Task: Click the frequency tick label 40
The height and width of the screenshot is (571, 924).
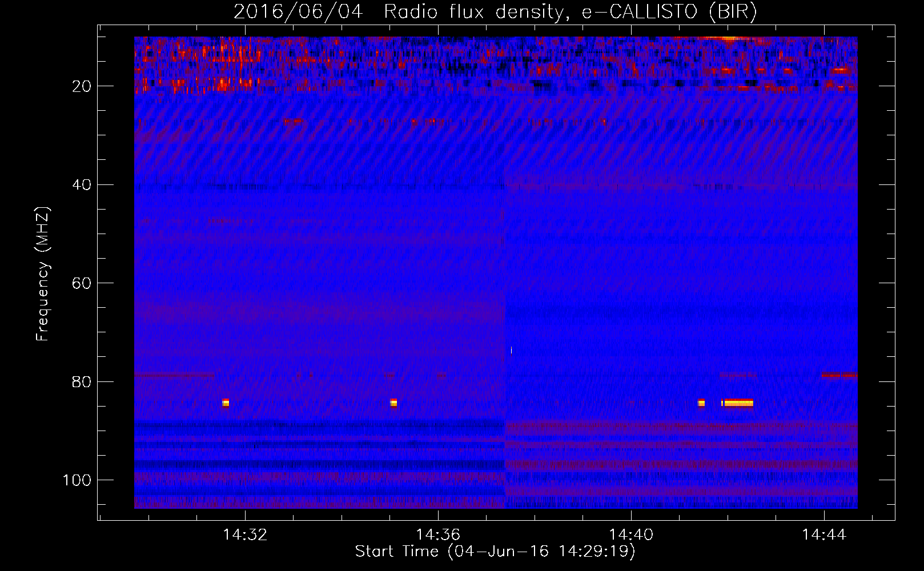Action: pyautogui.click(x=82, y=185)
